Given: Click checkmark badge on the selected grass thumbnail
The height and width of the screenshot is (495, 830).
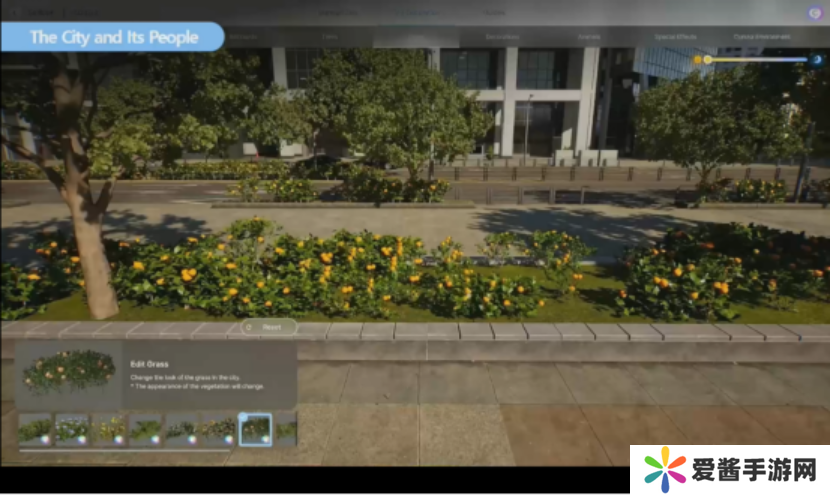Looking at the screenshot, I should point(242,417).
